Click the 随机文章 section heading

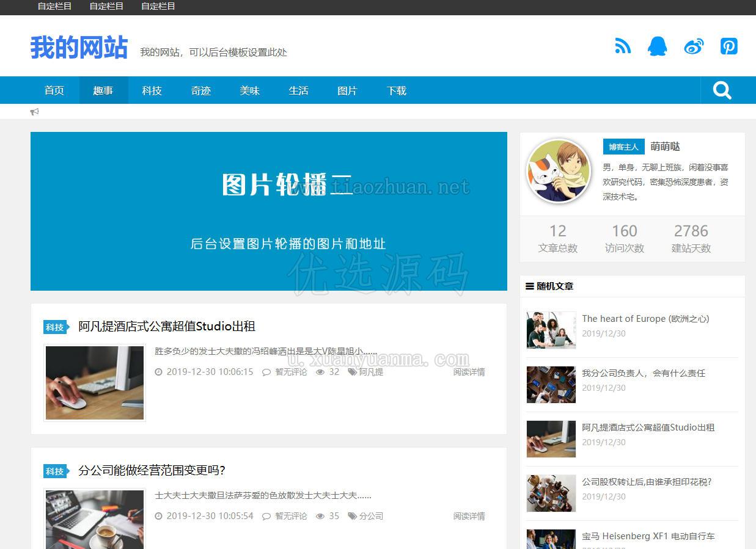click(x=555, y=286)
